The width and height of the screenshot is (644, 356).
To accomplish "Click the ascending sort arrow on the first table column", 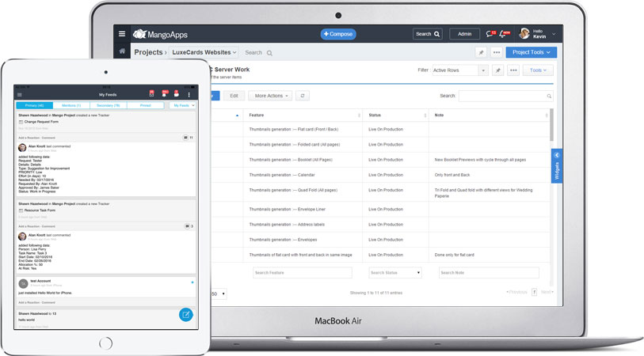I will (x=237, y=116).
